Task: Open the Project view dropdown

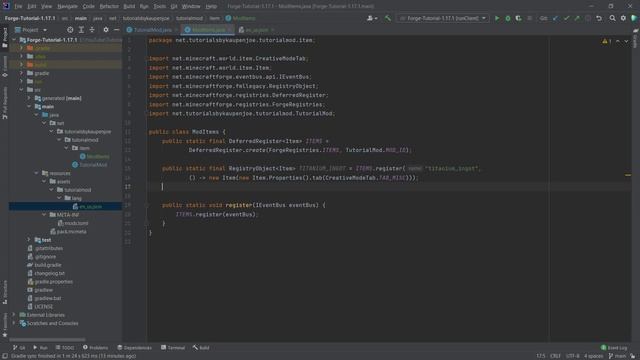Action: (x=31, y=30)
